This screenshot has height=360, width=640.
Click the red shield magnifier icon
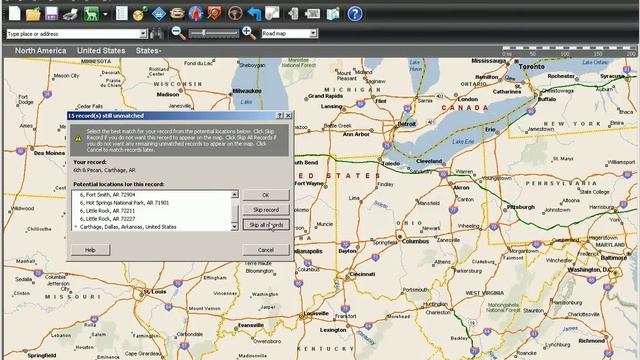click(x=214, y=14)
